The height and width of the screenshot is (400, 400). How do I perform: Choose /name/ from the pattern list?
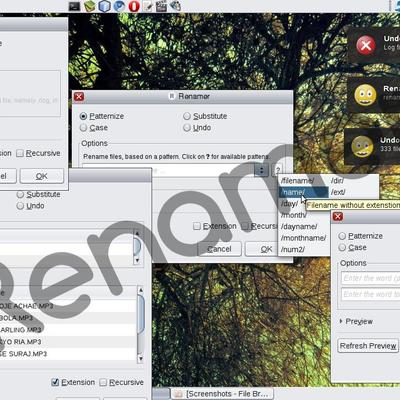303,192
